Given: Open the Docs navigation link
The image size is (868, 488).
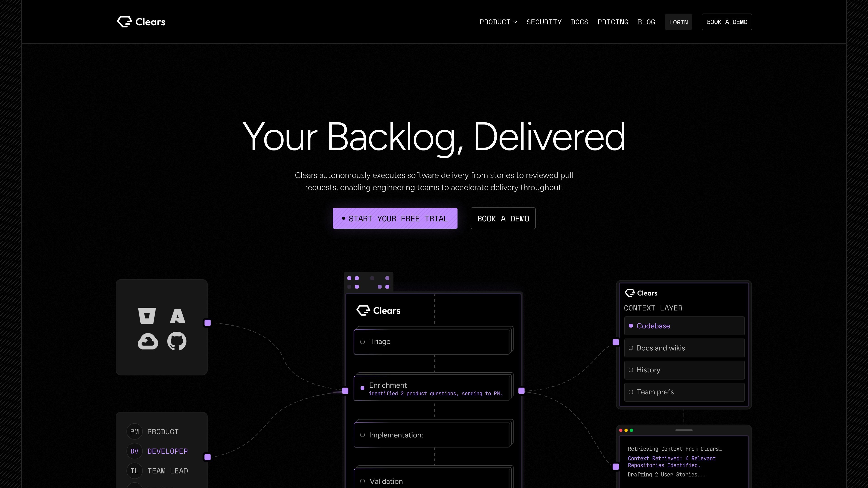Looking at the screenshot, I should 580,22.
